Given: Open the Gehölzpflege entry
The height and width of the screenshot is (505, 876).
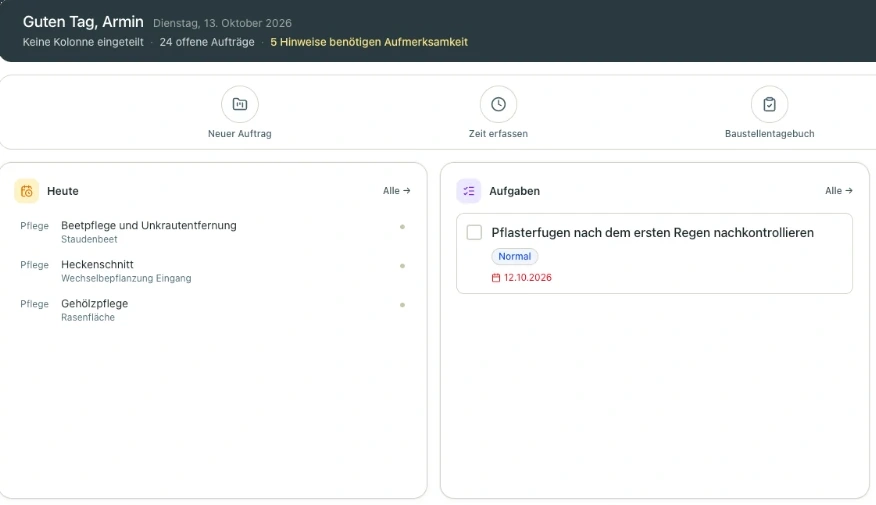Looking at the screenshot, I should coord(94,303).
